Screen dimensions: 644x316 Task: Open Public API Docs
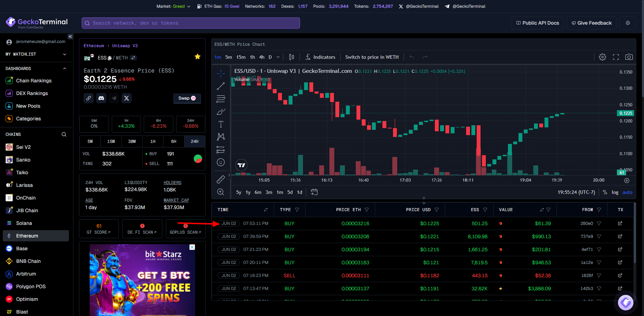pyautogui.click(x=537, y=23)
